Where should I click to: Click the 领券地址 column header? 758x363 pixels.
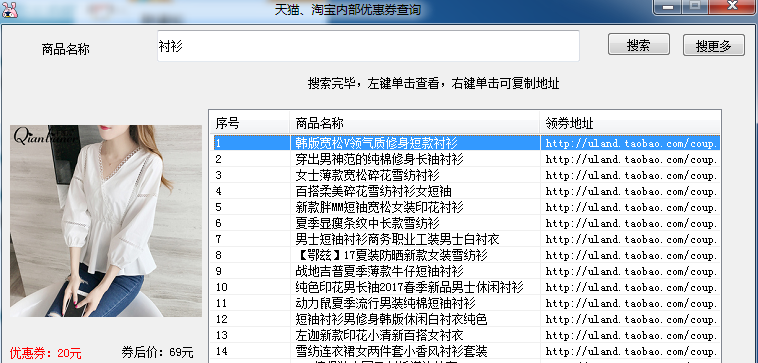tap(630, 123)
